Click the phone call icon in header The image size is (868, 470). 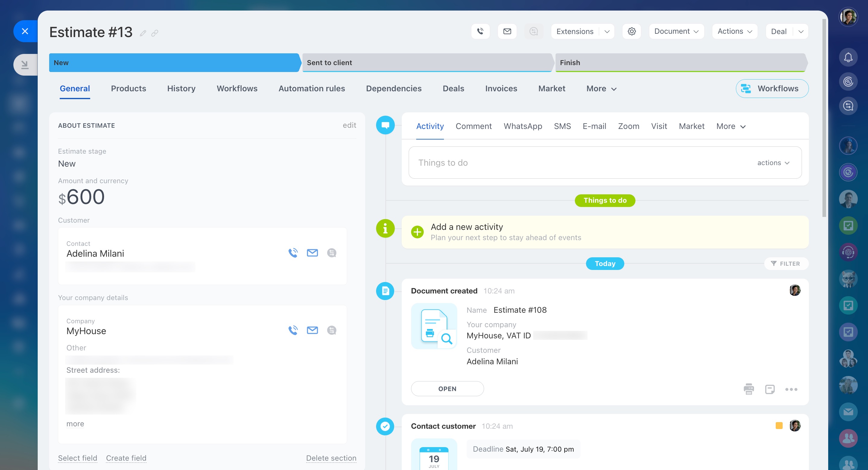pyautogui.click(x=480, y=31)
